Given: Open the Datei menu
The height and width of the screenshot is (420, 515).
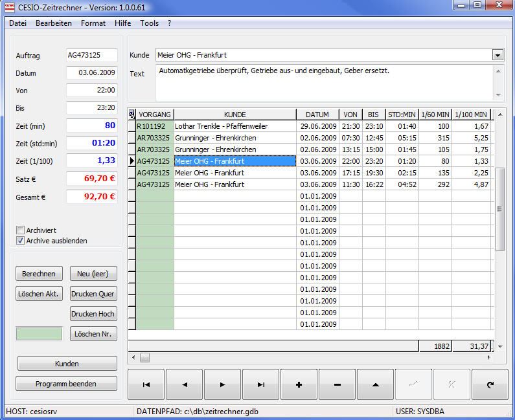Looking at the screenshot, I should click(17, 23).
